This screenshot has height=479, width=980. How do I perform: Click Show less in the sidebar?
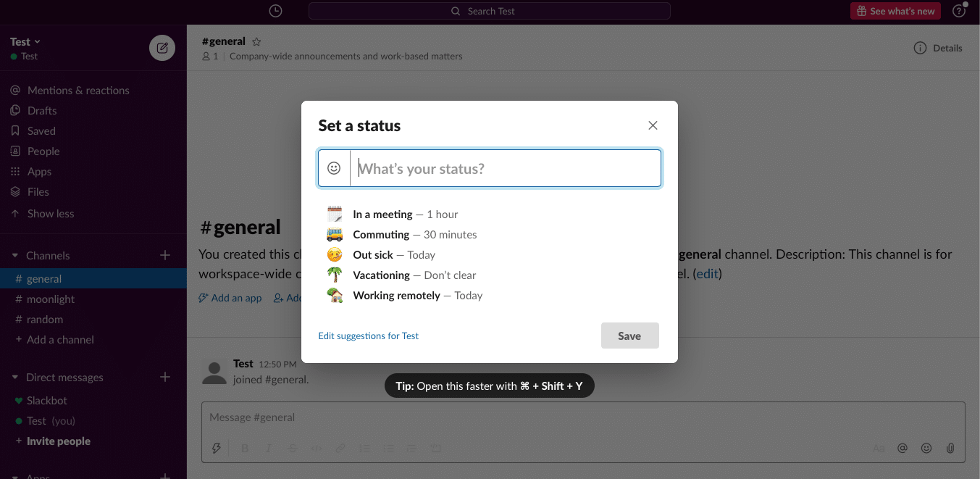tap(51, 214)
